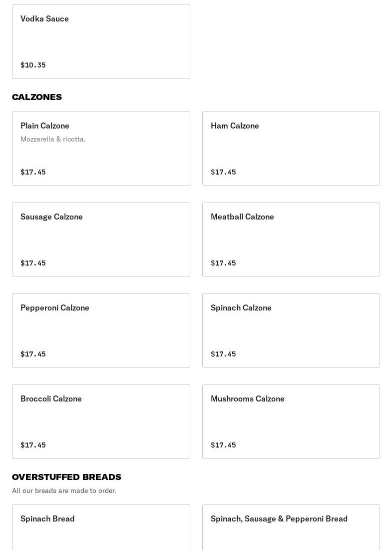Screen dimensions: 392x550
Task: Click the price on Mushrooms Calzone
Action: (223, 445)
